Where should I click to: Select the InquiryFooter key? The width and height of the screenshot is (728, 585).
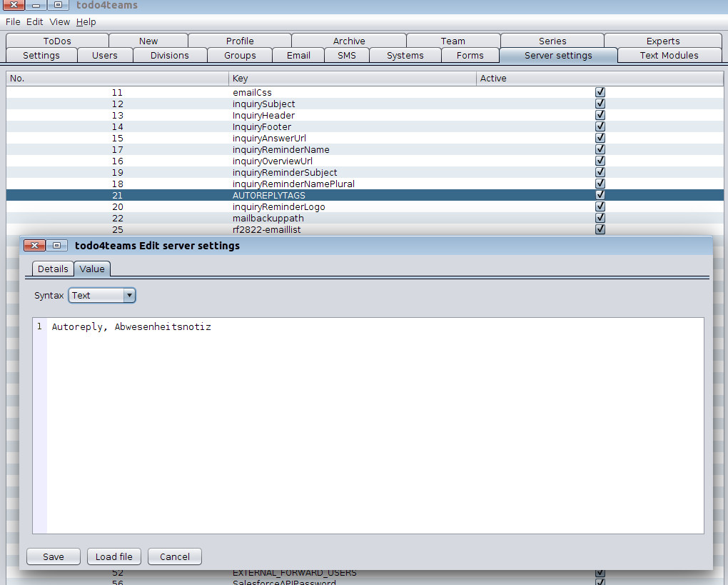click(262, 127)
